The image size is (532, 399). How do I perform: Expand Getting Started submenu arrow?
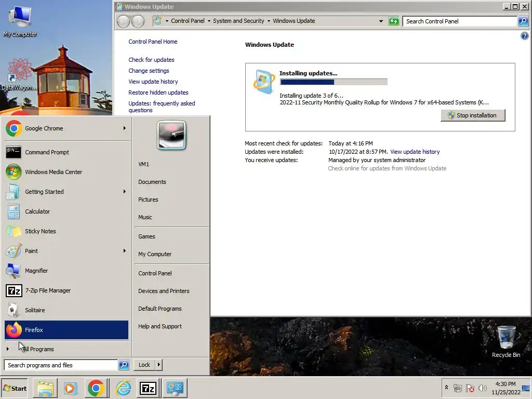pyautogui.click(x=125, y=192)
